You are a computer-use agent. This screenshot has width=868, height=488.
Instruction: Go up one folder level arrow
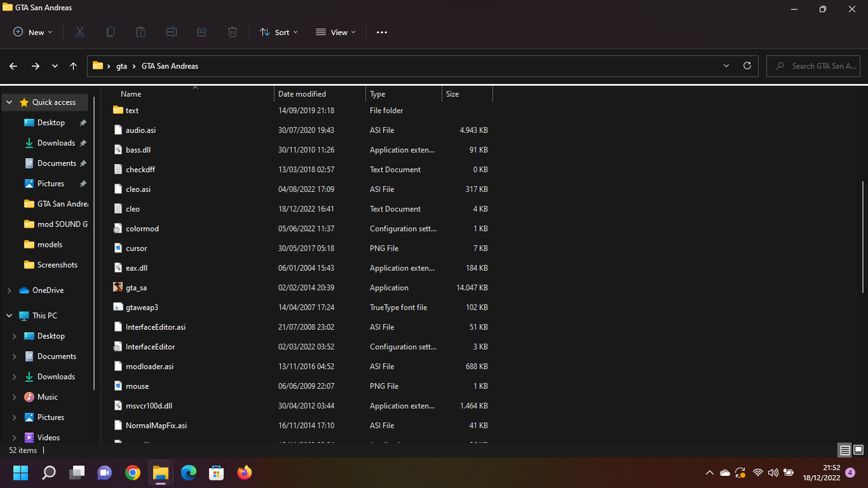click(73, 66)
